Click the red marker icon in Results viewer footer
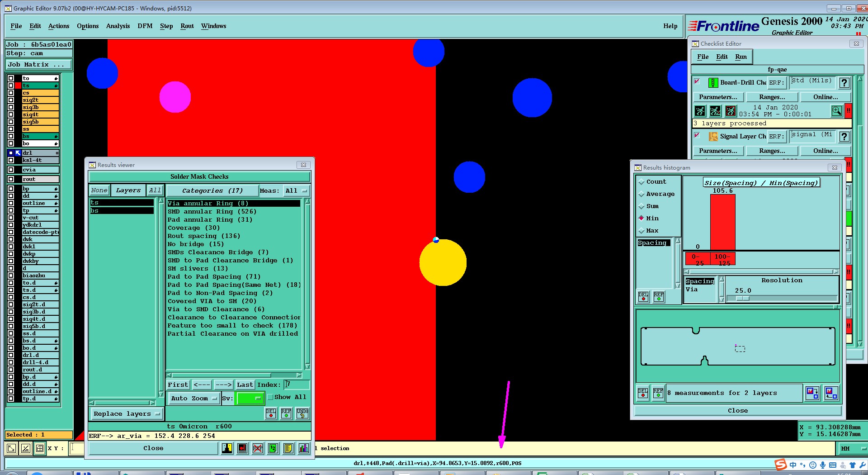The width and height of the screenshot is (868, 475). pos(242,448)
